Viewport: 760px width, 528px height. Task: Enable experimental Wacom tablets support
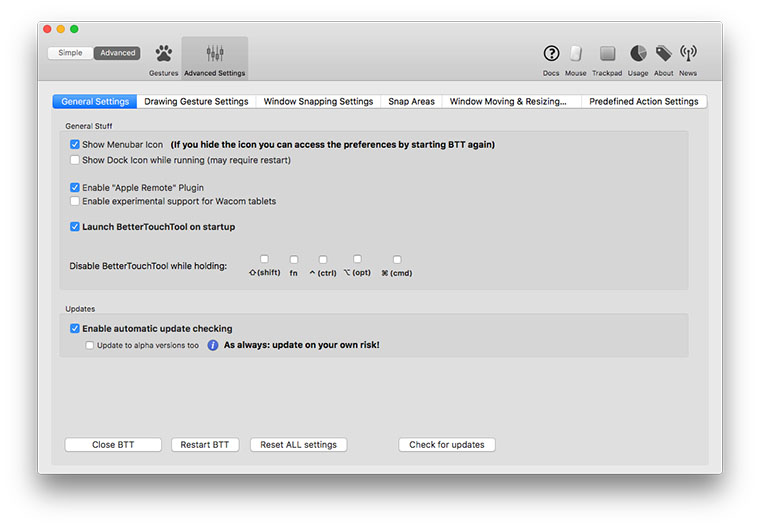[x=75, y=201]
